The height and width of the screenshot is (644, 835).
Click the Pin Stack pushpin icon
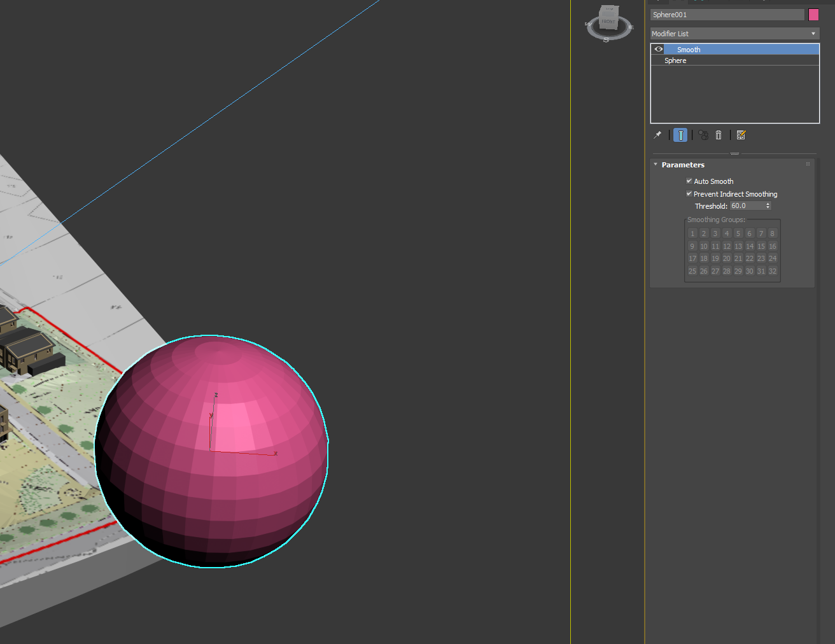(657, 135)
